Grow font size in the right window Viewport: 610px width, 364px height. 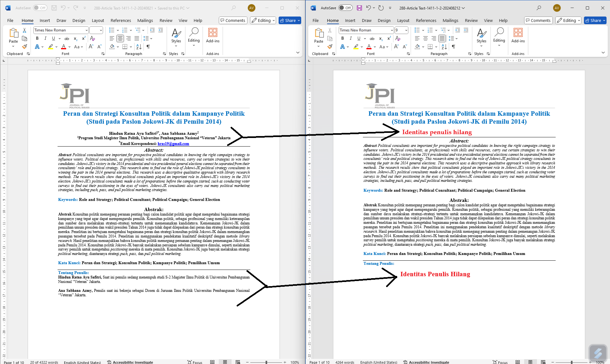[x=396, y=47]
